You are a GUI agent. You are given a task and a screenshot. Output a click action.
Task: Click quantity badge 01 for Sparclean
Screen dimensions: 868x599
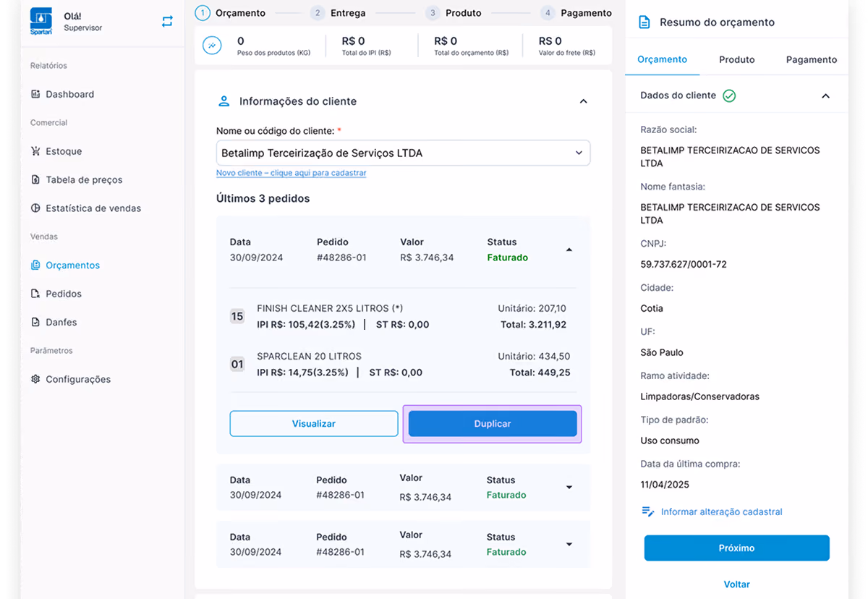pyautogui.click(x=237, y=364)
